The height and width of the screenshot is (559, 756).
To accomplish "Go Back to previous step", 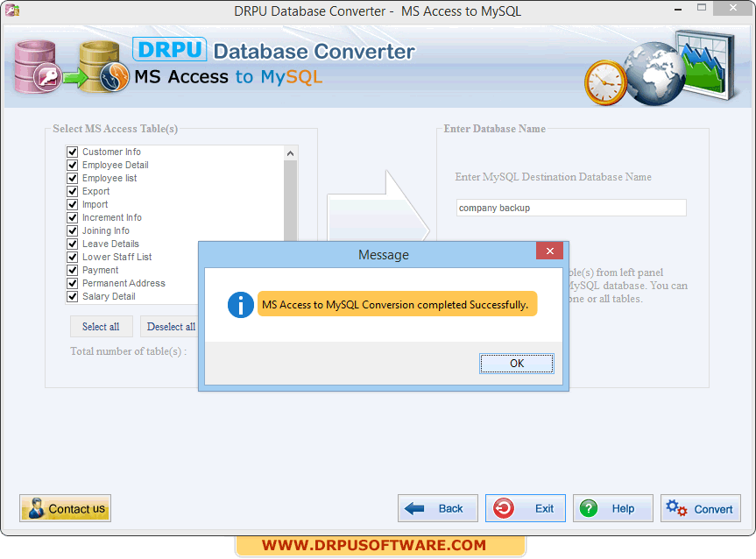I will pos(438,508).
